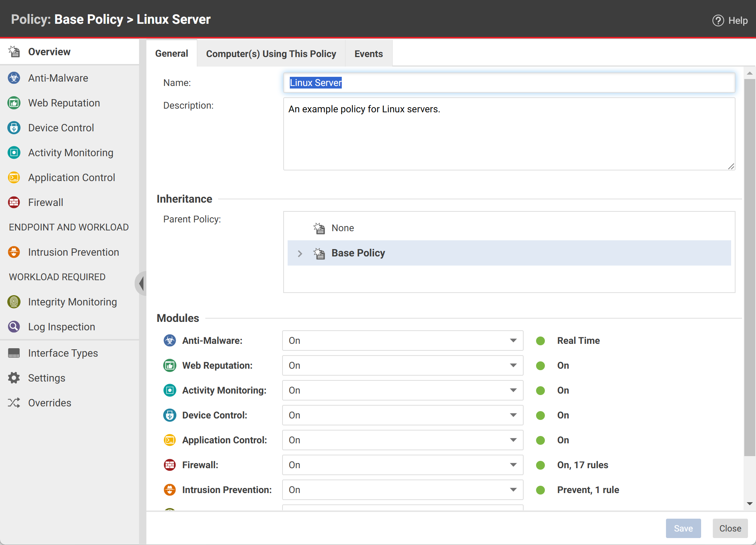Click the scroll down arrow
The width and height of the screenshot is (756, 545).
[x=749, y=504]
